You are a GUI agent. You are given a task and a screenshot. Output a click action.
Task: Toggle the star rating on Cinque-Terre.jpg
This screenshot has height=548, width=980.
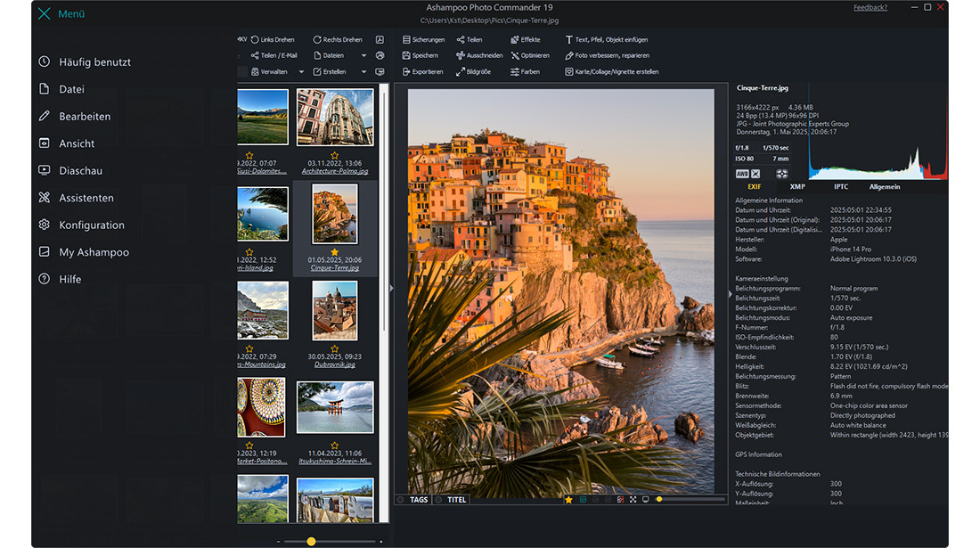[x=334, y=252]
